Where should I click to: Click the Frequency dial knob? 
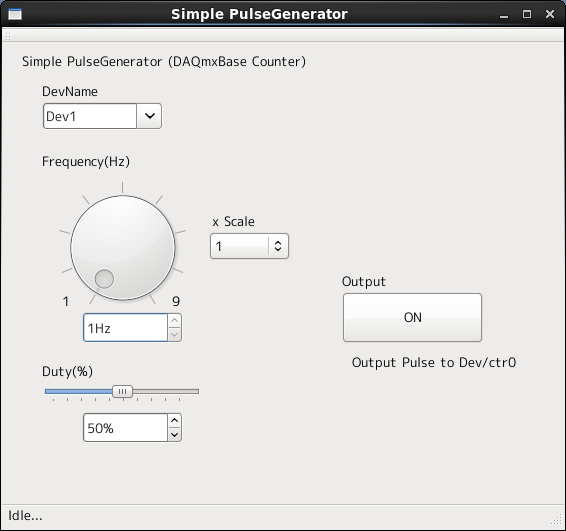point(123,248)
